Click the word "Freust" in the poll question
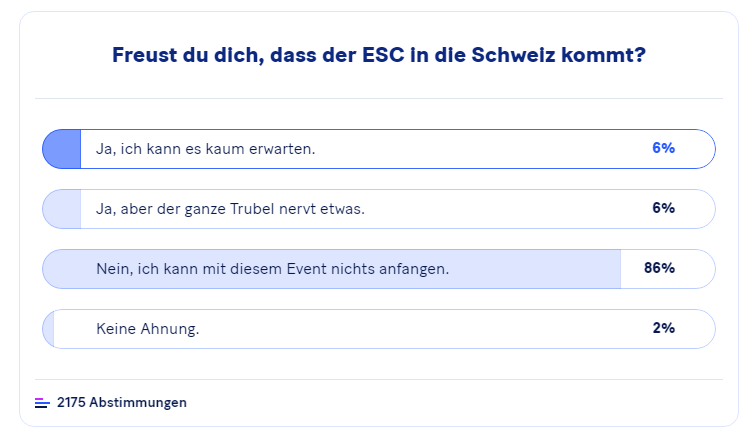The width and height of the screenshot is (755, 448). tap(147, 55)
